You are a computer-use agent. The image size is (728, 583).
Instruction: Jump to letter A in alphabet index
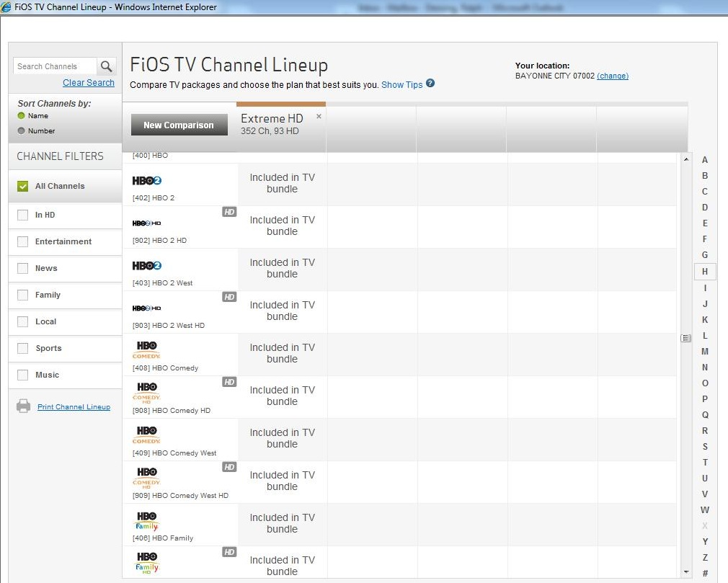[705, 160]
